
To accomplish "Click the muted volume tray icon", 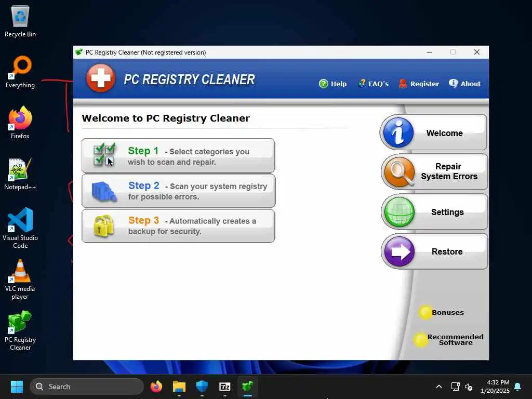I will click(x=469, y=387).
